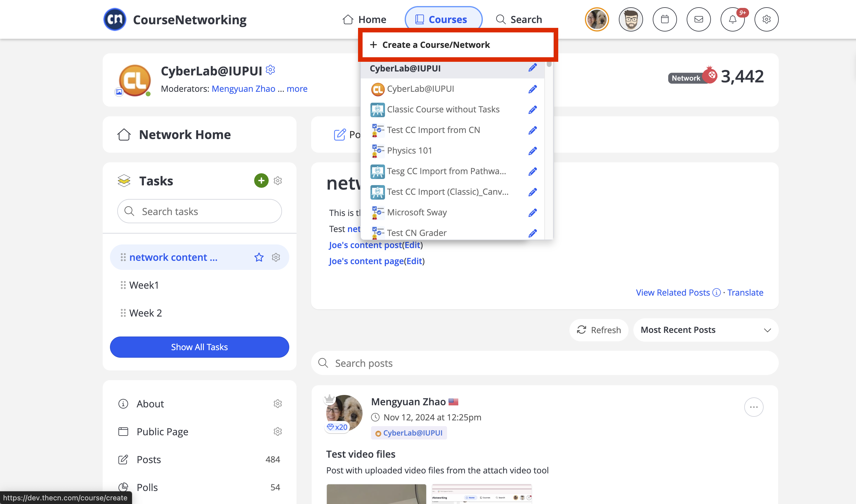
Task: Open Week1 task item
Action: point(144,285)
